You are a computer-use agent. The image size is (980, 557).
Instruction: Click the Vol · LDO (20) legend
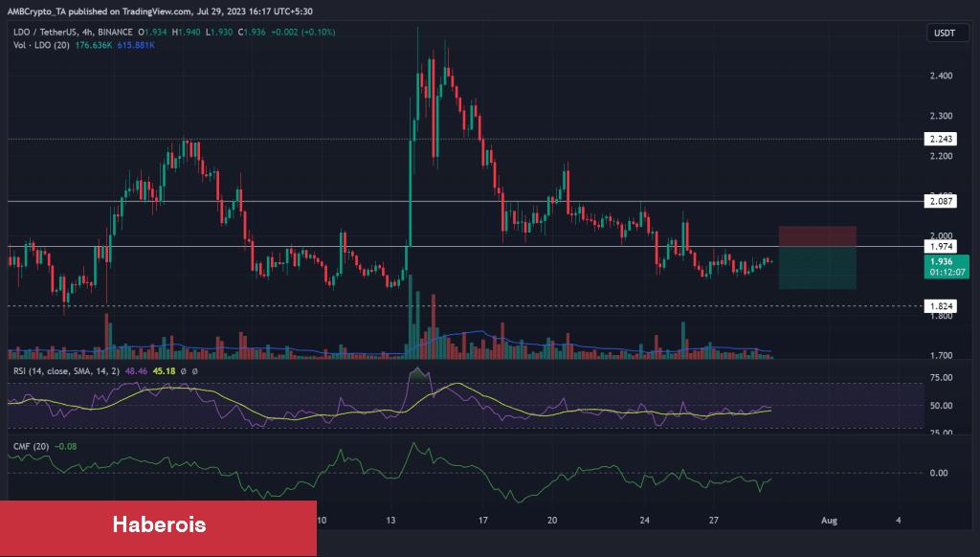click(x=41, y=45)
